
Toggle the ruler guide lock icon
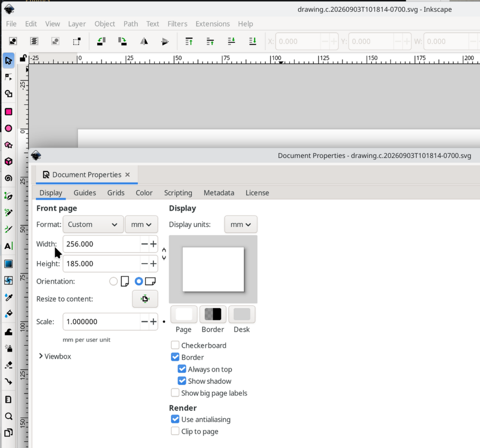[23, 58]
